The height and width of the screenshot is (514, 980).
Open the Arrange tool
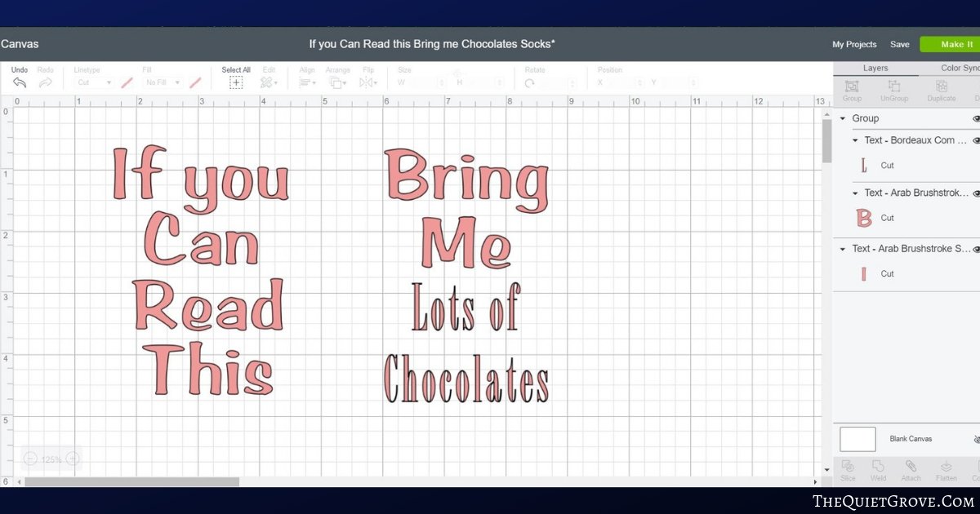(337, 82)
